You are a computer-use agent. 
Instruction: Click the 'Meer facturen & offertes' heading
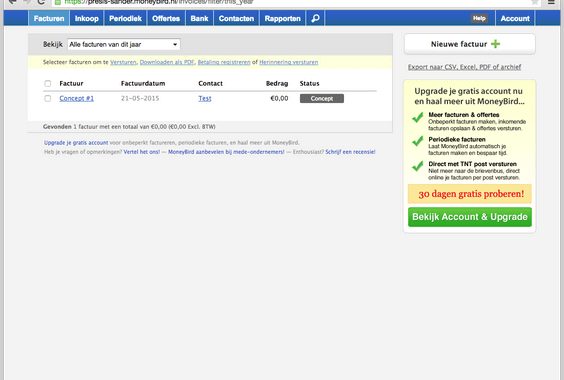(464, 115)
